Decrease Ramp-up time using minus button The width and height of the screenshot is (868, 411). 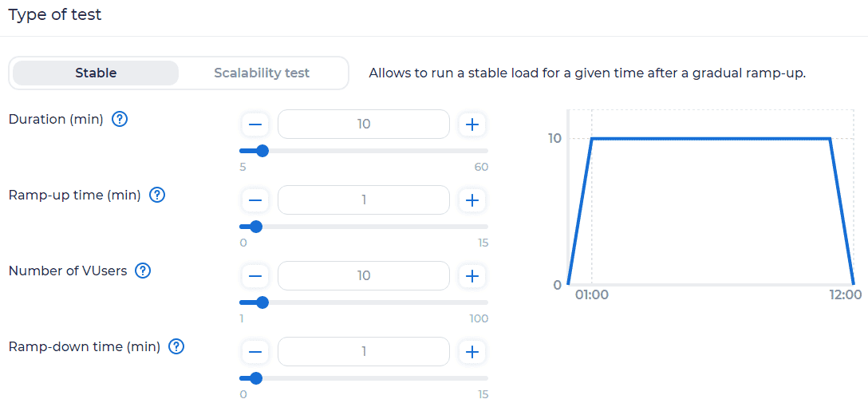point(255,200)
